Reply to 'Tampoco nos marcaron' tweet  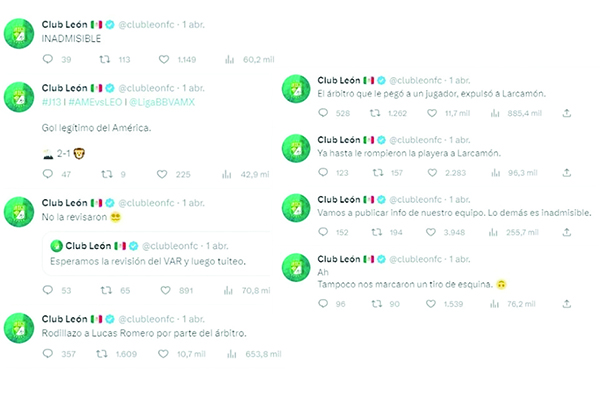pyautogui.click(x=323, y=304)
